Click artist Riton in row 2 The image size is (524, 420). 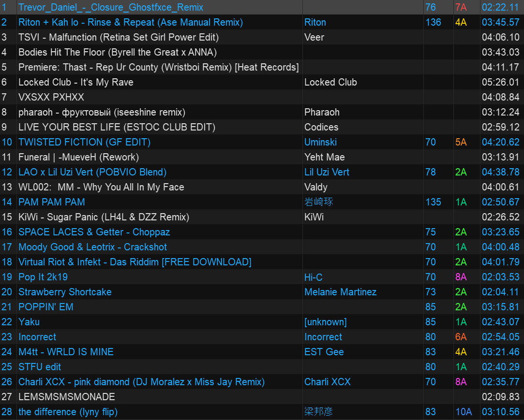click(315, 22)
